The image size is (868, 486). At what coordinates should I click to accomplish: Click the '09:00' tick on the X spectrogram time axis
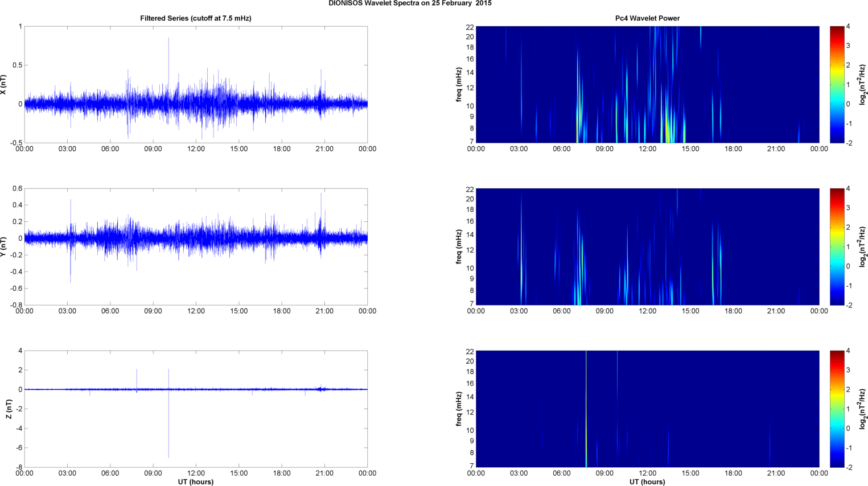(604, 149)
